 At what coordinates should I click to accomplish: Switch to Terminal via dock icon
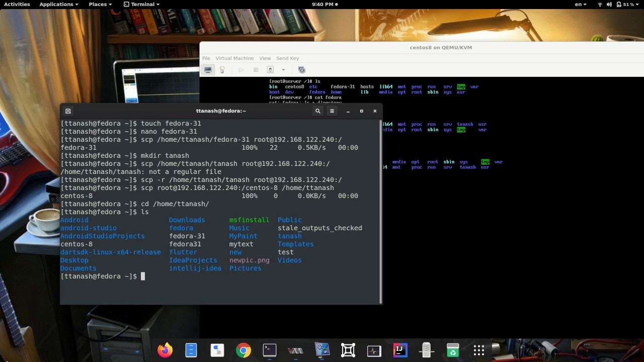[270, 350]
